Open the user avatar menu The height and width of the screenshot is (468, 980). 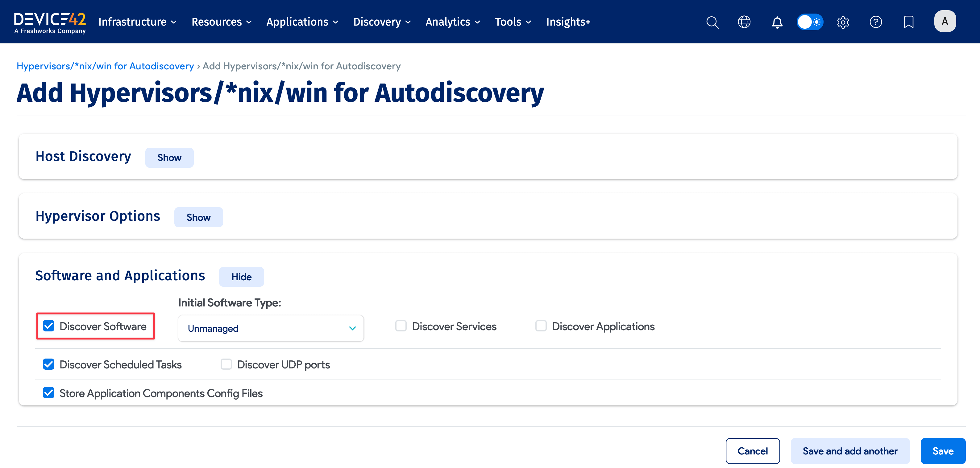tap(945, 21)
